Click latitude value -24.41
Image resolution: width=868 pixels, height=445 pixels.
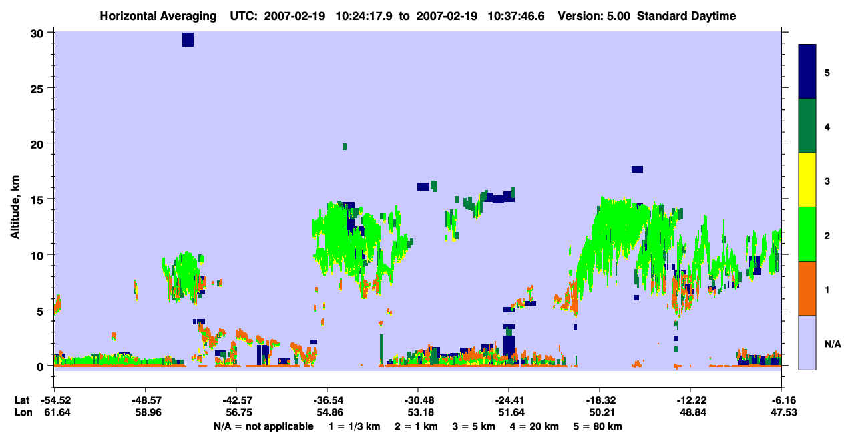(509, 400)
